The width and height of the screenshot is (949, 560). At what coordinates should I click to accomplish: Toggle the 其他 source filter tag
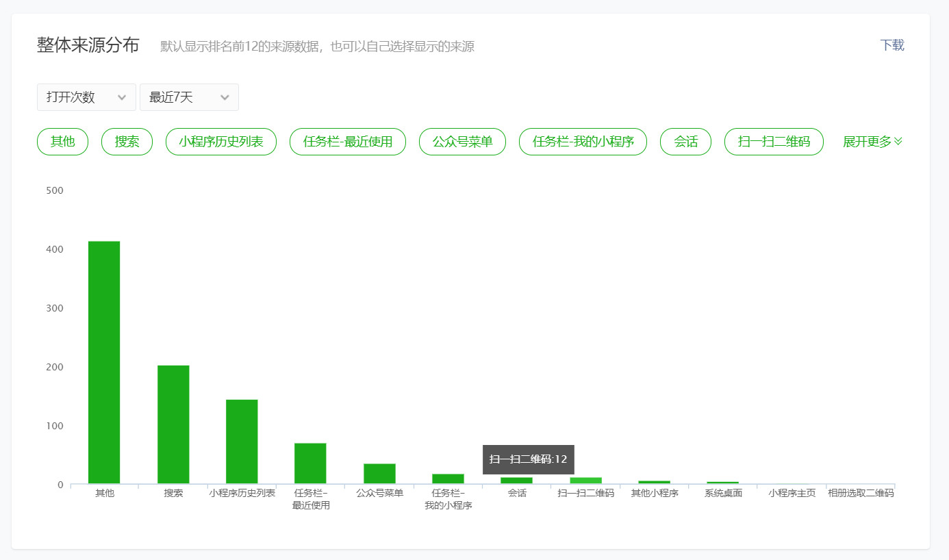coord(62,142)
